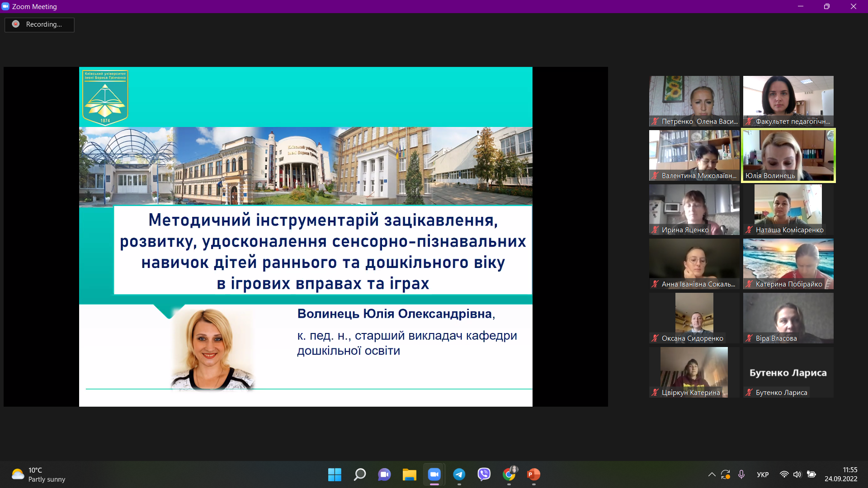Click the Wi-Fi icon in the system tray
Screen dimensions: 868x488
click(x=783, y=474)
